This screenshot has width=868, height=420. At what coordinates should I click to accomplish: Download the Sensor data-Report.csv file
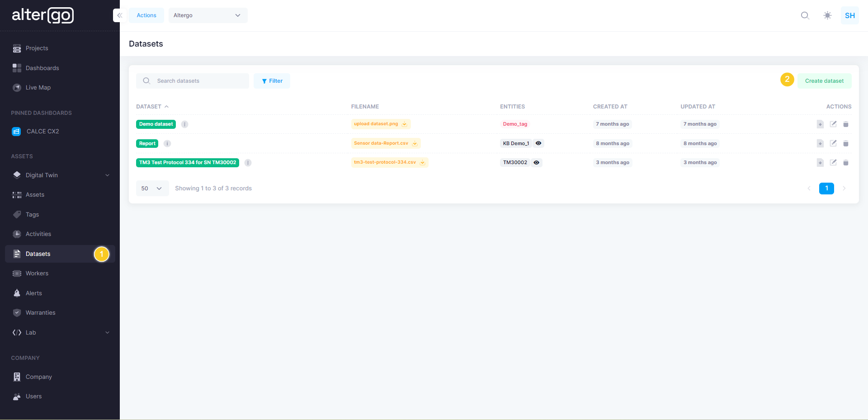415,143
